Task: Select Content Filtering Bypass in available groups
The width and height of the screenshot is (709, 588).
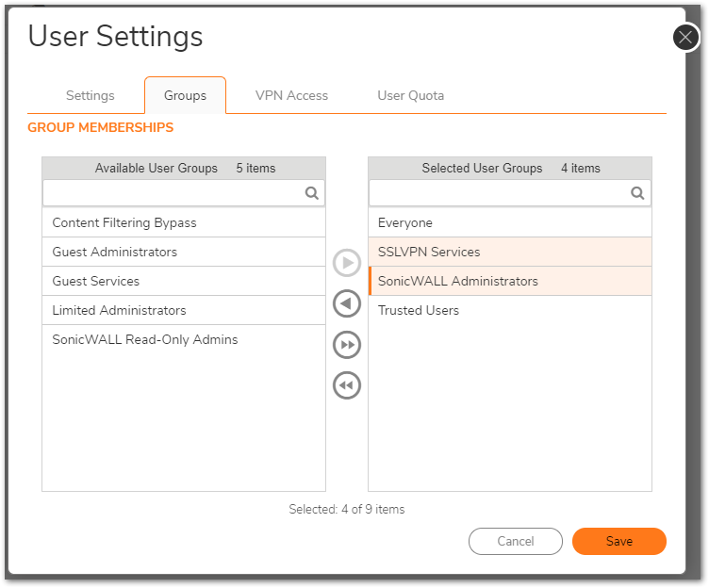Action: click(x=183, y=222)
